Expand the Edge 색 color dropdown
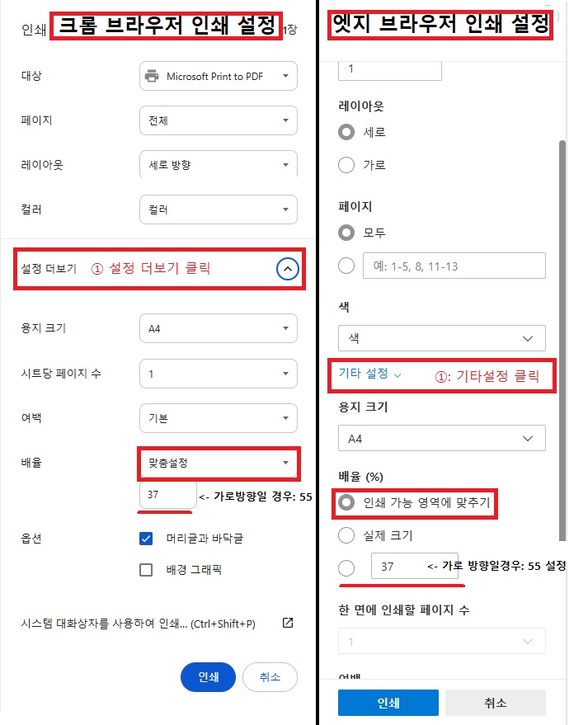Screen dimensions: 588x725 442,338
